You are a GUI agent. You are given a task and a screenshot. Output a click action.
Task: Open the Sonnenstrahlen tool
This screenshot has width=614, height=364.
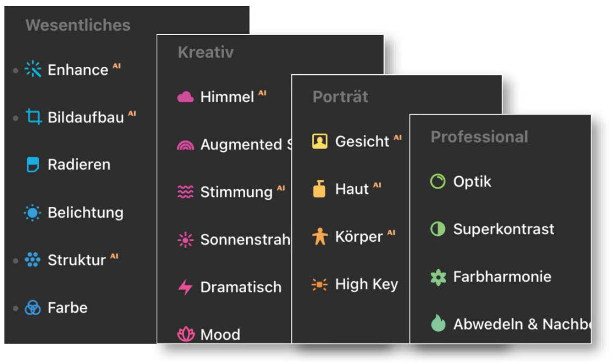(x=245, y=240)
